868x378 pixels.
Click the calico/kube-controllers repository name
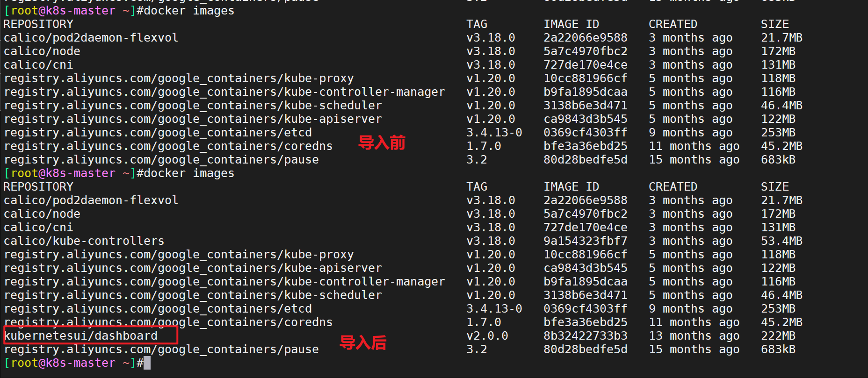pos(84,241)
